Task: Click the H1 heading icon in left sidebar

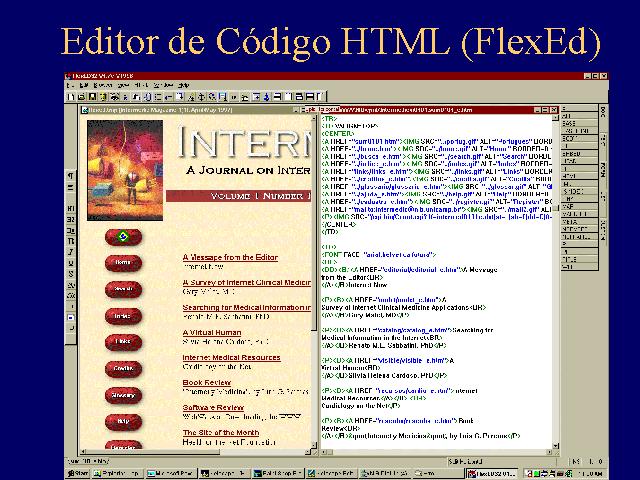Action: [71, 209]
